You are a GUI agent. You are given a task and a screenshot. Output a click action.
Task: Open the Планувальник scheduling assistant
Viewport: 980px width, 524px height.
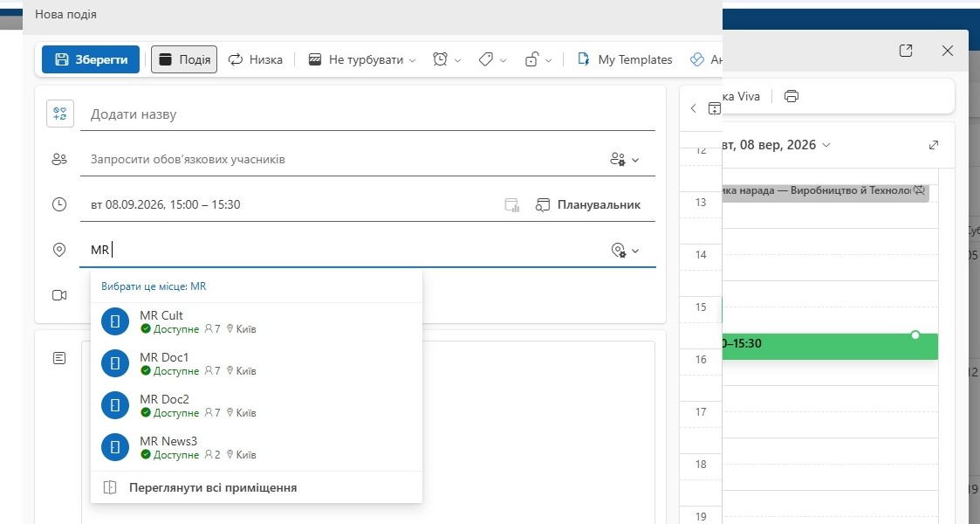(x=588, y=204)
